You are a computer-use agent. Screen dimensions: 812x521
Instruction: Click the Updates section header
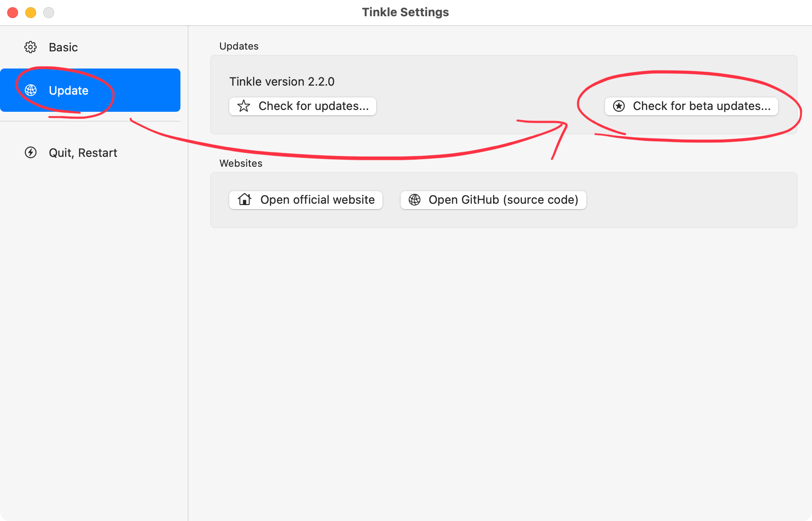[x=239, y=46]
